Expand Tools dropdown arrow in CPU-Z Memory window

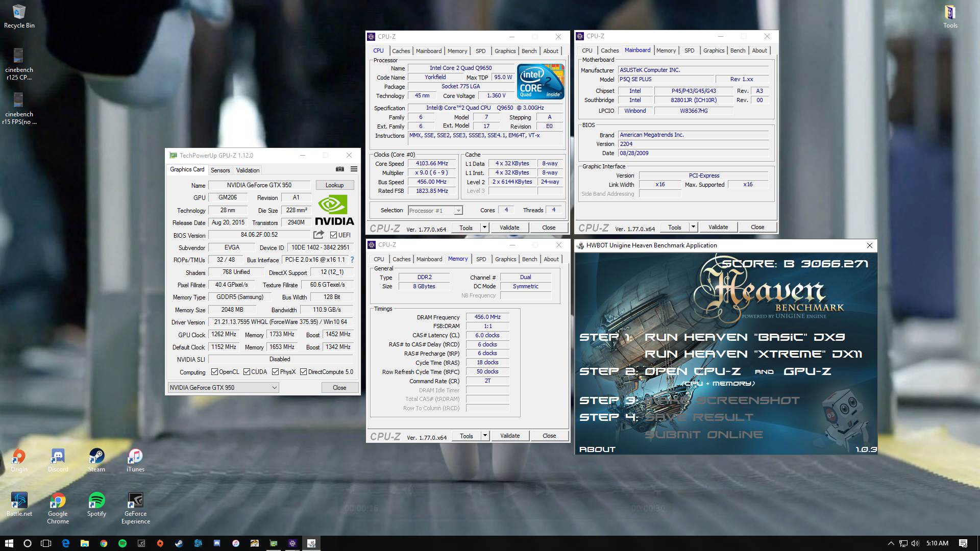(x=485, y=436)
